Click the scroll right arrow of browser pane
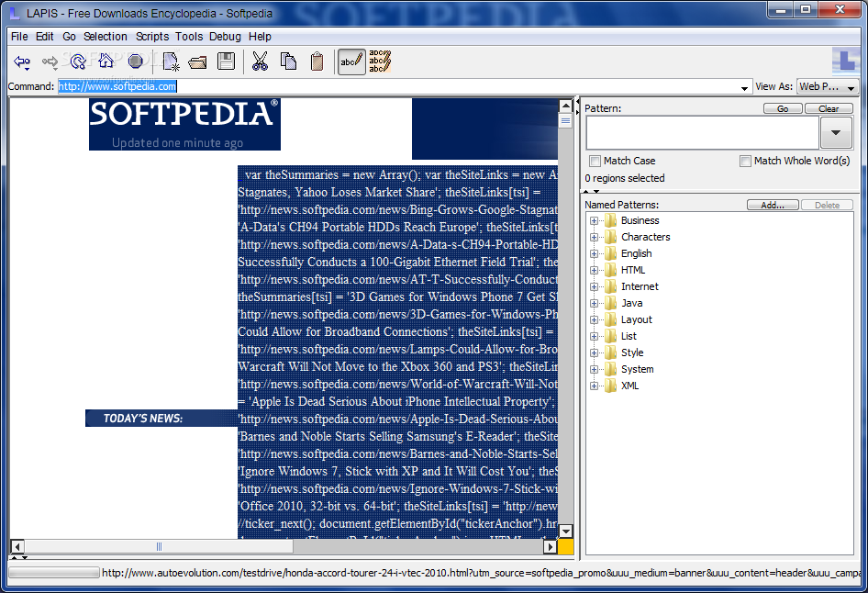This screenshot has height=593, width=868. 550,546
